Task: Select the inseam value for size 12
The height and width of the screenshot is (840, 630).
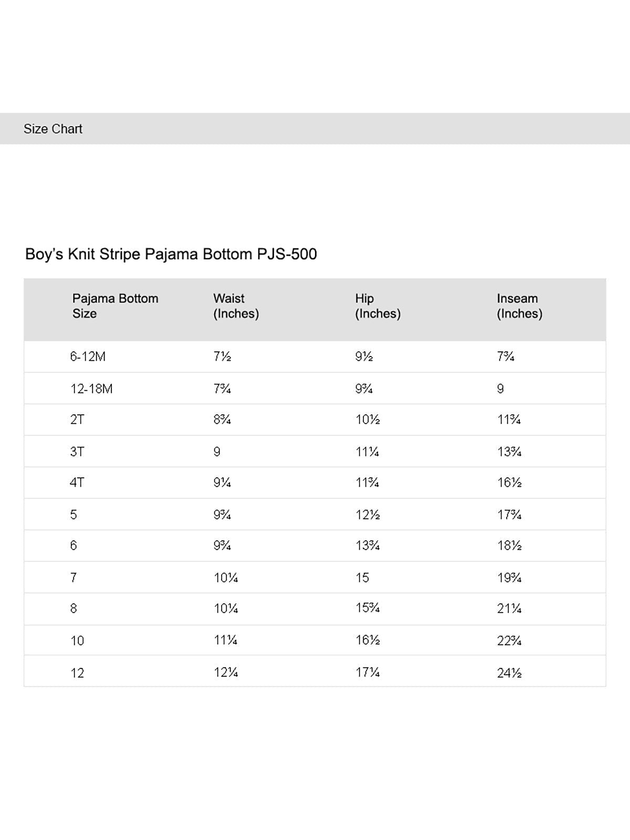Action: tap(509, 673)
